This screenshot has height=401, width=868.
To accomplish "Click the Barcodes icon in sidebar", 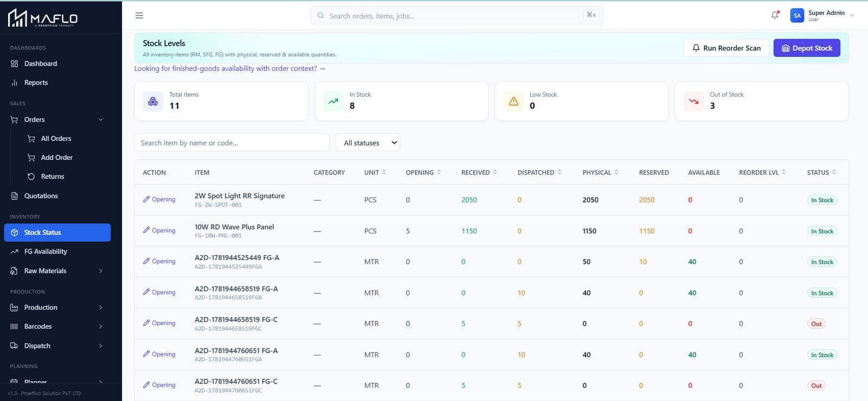I will coord(15,326).
